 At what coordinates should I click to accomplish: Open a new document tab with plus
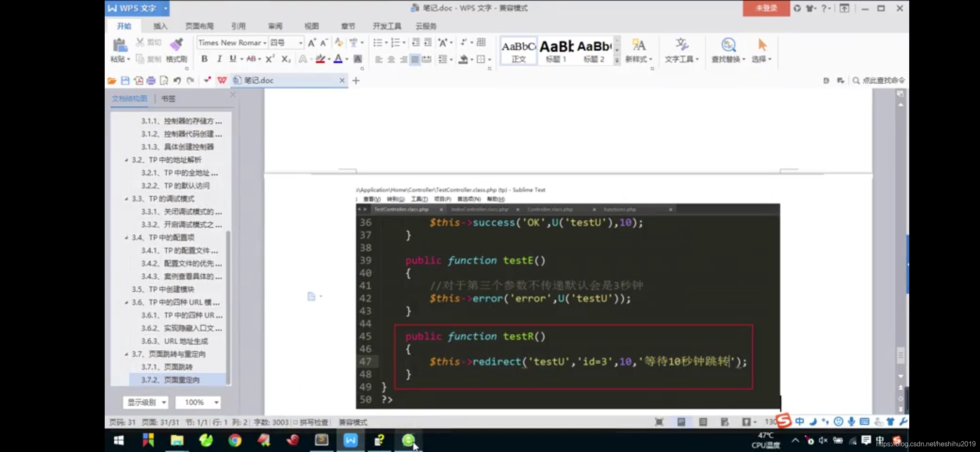pyautogui.click(x=356, y=80)
